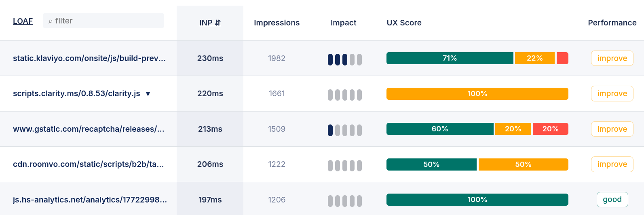Click improve button for klaviyo script
The image size is (644, 215).
tap(612, 58)
